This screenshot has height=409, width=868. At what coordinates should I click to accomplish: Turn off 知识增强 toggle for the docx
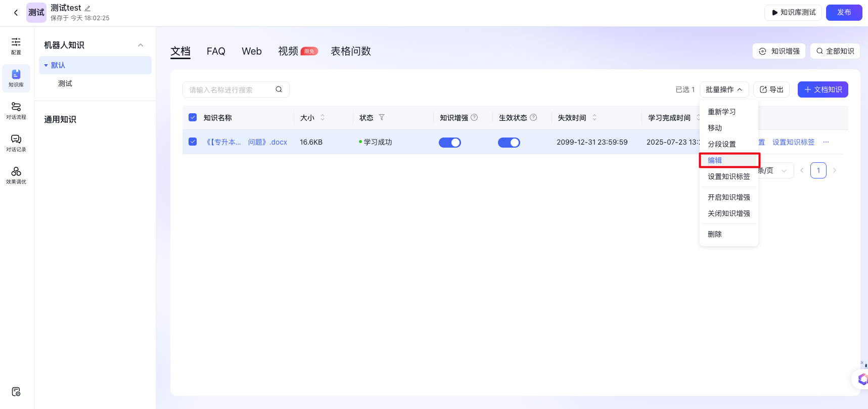point(449,143)
